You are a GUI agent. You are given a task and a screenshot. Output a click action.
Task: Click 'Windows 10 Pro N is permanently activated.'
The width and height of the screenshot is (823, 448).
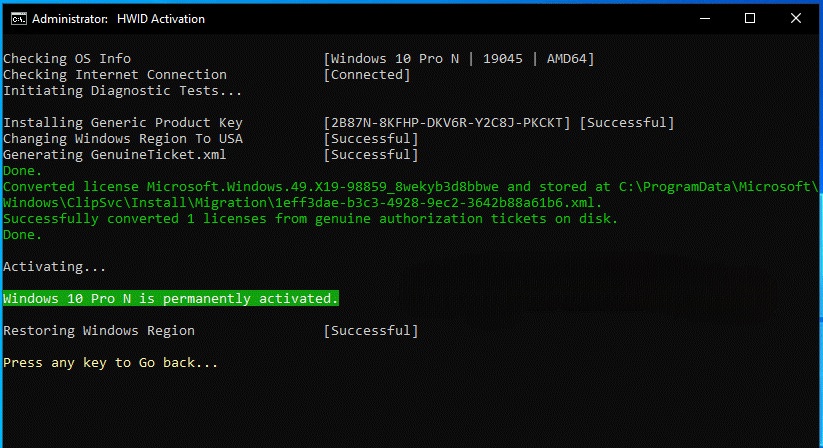(x=171, y=298)
